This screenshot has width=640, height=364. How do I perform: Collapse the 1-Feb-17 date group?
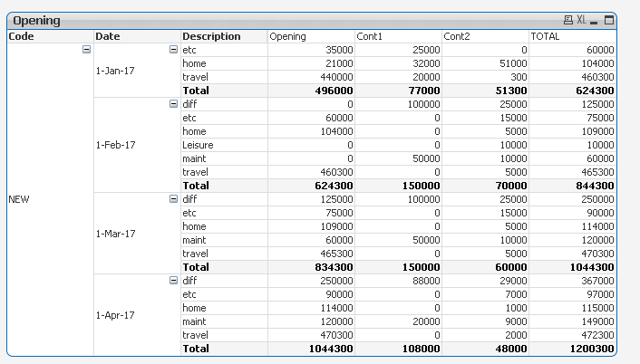tap(173, 104)
